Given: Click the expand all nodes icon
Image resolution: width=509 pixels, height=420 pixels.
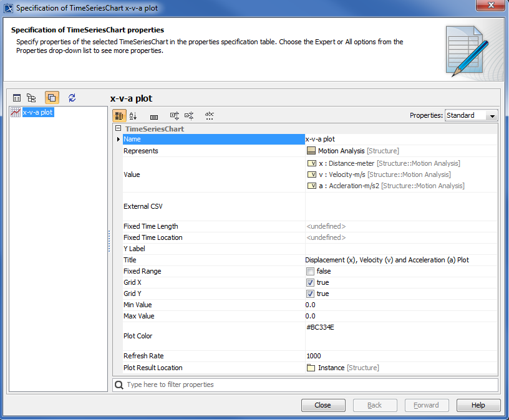Looking at the screenshot, I should click(175, 116).
